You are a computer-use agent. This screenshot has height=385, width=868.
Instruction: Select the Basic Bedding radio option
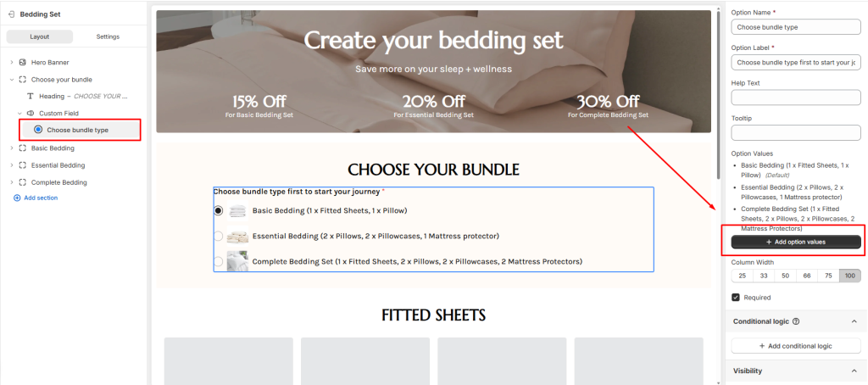(x=219, y=210)
